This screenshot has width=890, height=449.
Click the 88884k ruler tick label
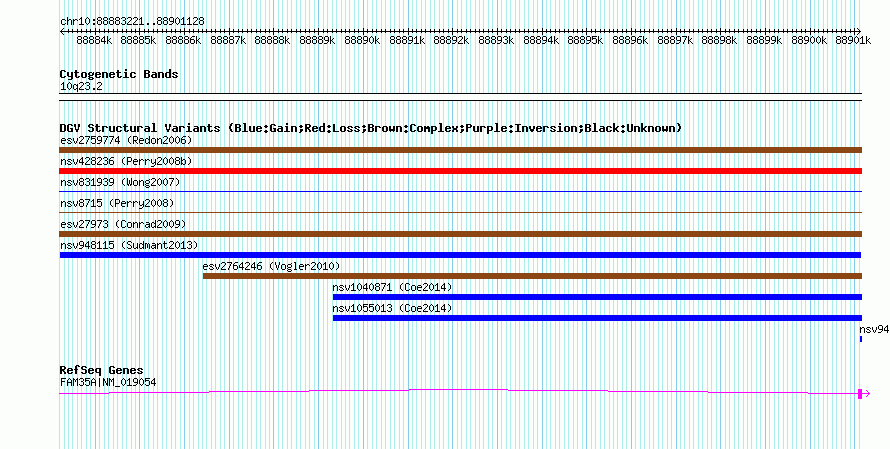pyautogui.click(x=94, y=40)
